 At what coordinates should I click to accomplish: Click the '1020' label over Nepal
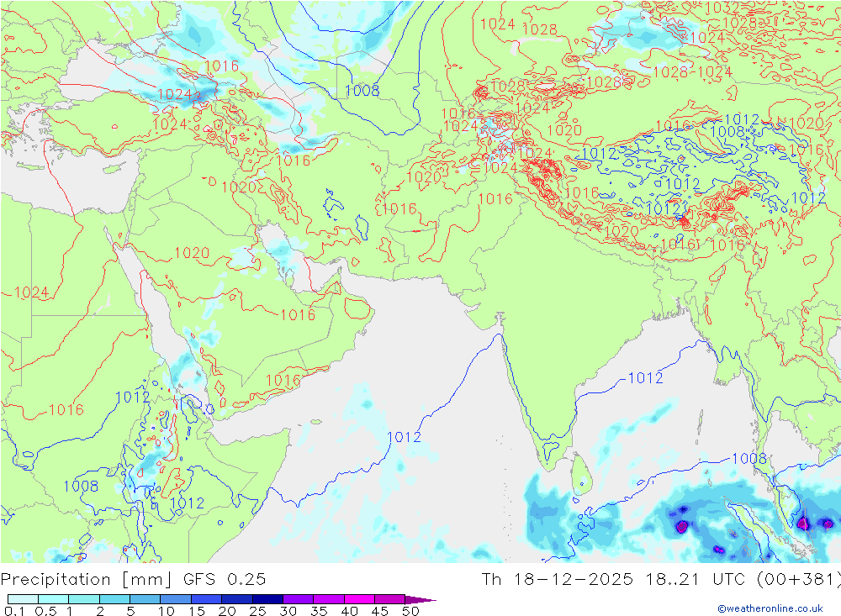point(621,232)
